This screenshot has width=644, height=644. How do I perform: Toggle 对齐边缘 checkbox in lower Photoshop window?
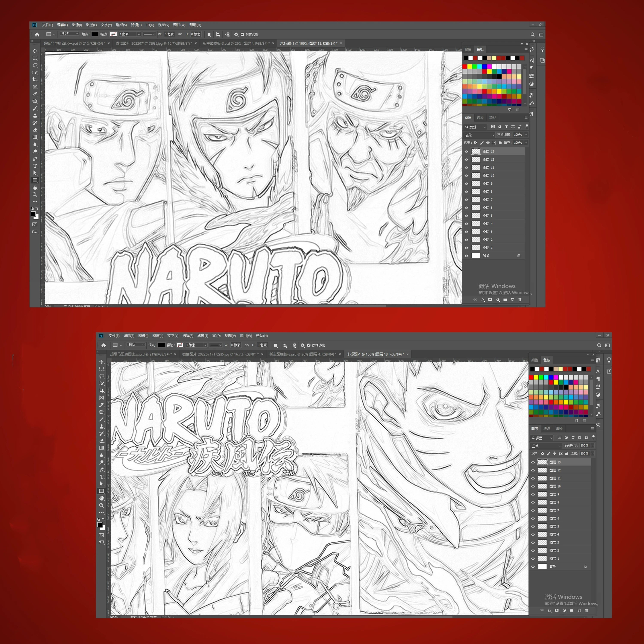pos(309,345)
